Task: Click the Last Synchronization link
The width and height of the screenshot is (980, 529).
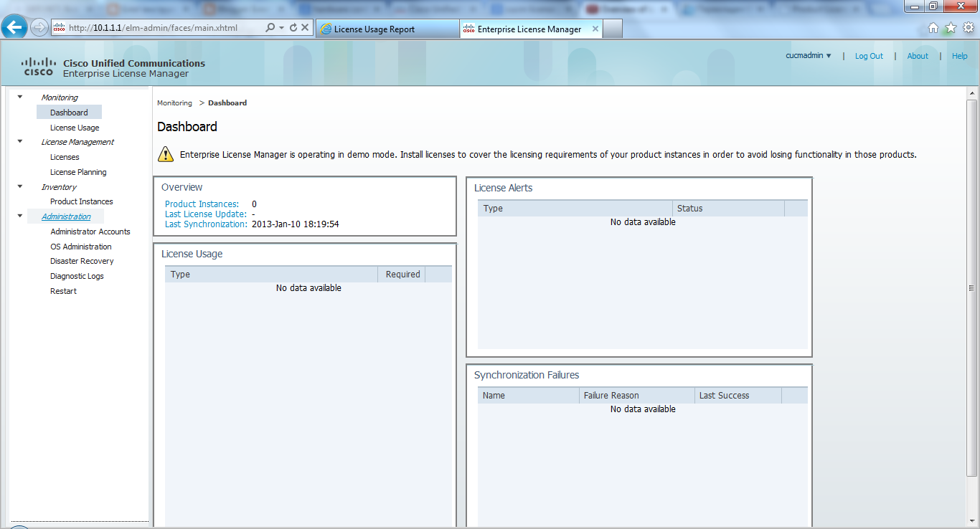Action: click(x=206, y=224)
